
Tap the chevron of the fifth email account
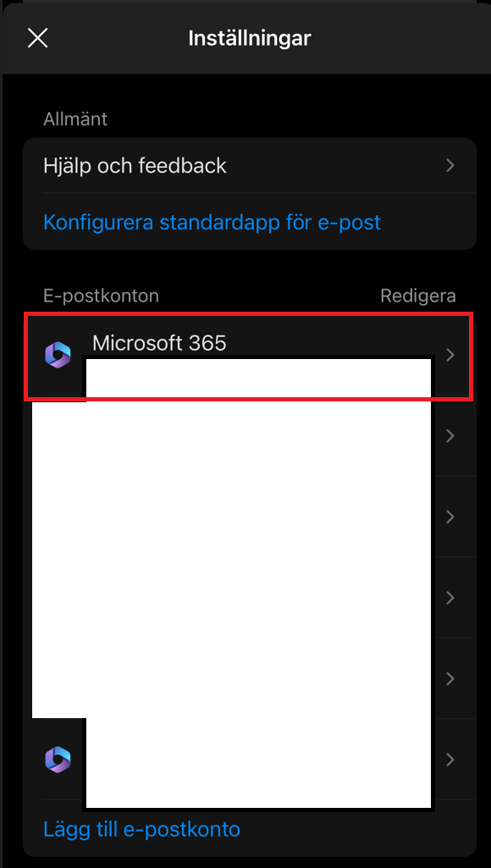450,678
